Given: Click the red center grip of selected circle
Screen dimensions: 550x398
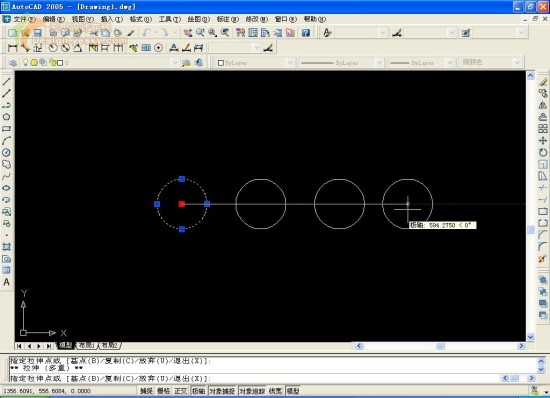Looking at the screenshot, I should click(x=182, y=204).
